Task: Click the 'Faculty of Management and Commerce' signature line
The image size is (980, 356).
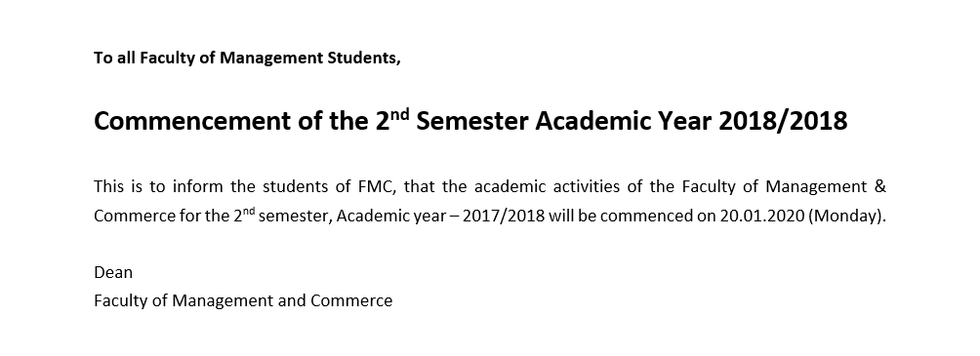Action: [x=243, y=301]
